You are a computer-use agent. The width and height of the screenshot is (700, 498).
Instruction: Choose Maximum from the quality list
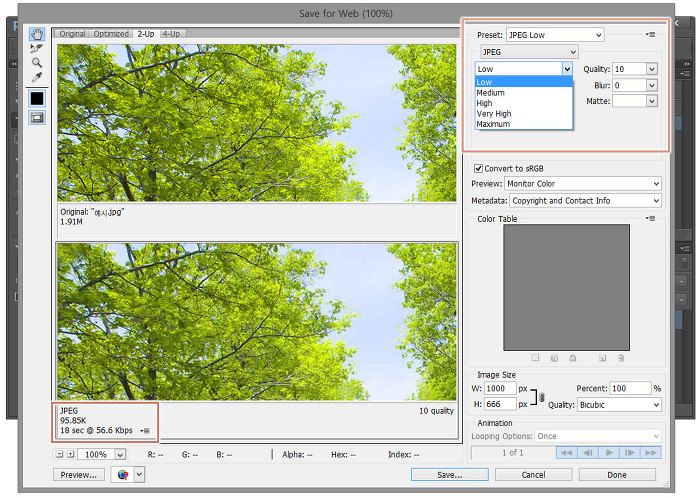click(x=524, y=124)
